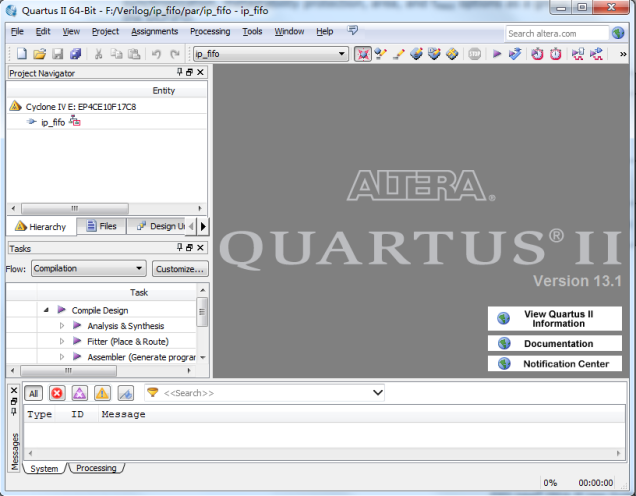Expand the Fitter (Place & Route) task
Viewport: 636px width, 496px height.
click(x=62, y=341)
